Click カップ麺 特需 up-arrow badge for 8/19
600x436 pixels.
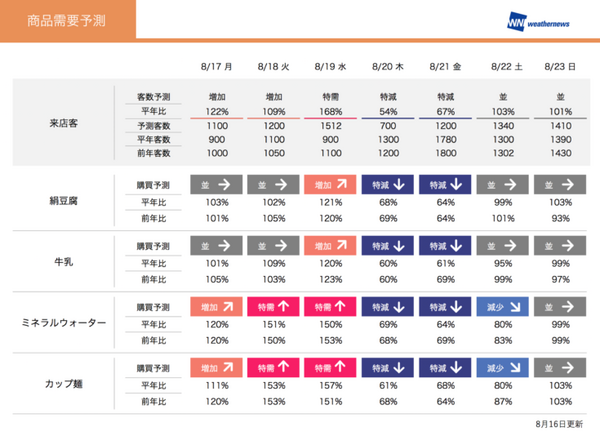click(329, 369)
